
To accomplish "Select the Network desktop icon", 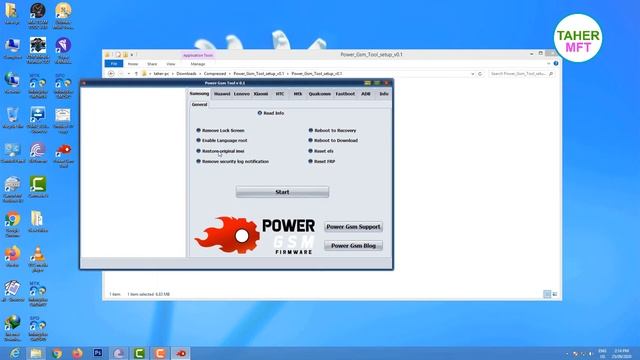I will coord(13,83).
